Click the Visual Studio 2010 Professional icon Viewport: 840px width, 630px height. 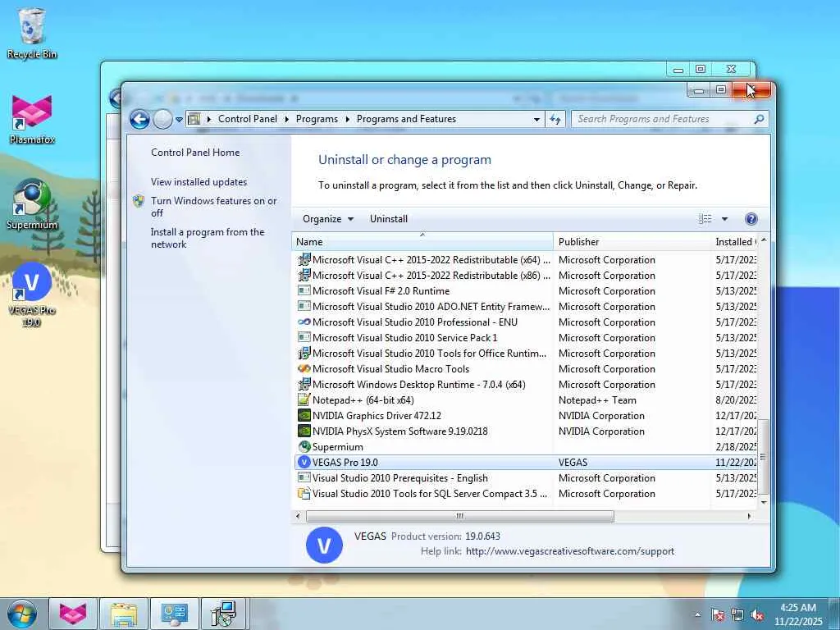(304, 322)
